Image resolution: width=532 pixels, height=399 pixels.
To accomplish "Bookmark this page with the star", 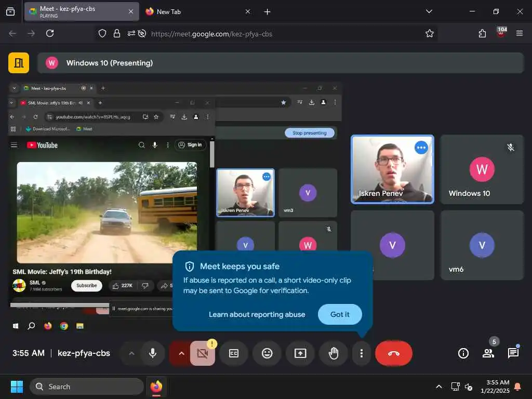I will (429, 33).
